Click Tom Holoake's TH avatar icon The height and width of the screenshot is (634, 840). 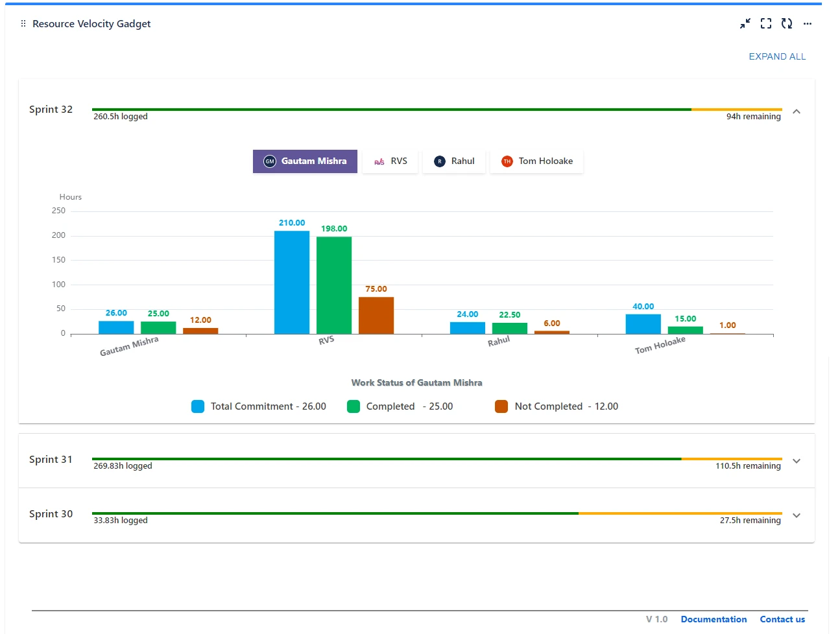[507, 161]
